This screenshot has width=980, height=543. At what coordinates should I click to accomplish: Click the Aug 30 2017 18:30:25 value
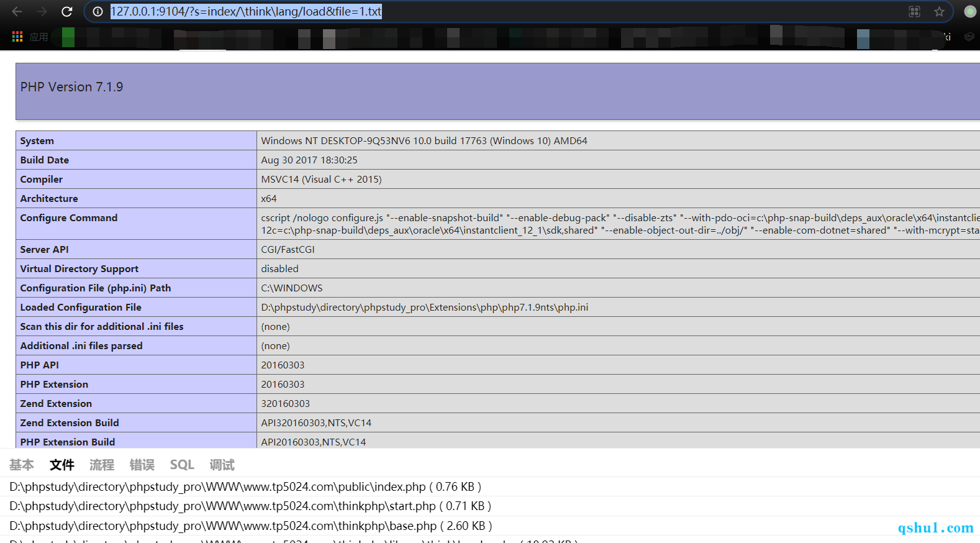[x=309, y=160]
